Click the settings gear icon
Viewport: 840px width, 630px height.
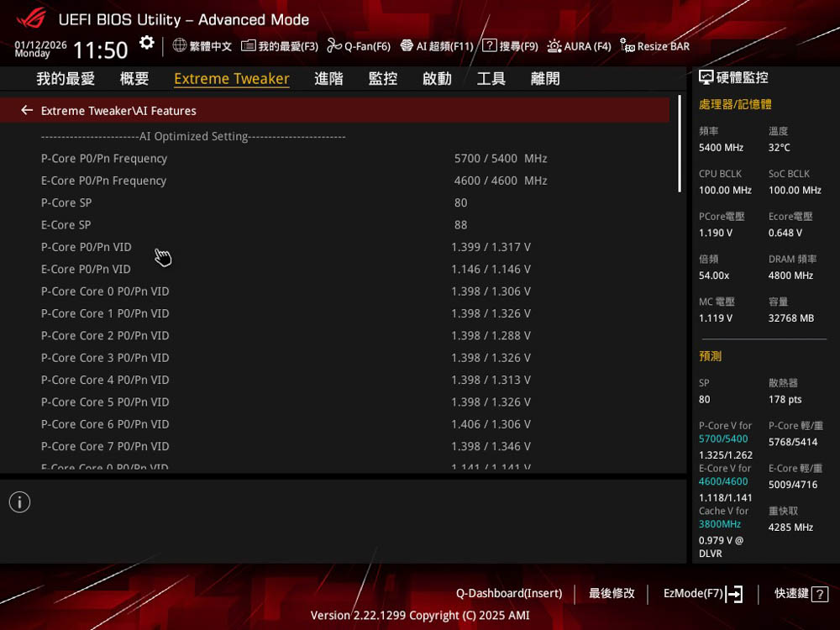147,43
